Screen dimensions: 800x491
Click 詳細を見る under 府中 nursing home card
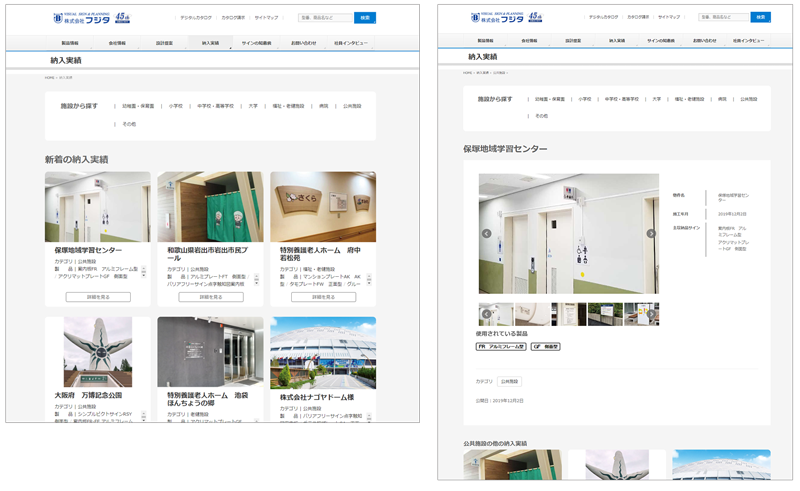pyautogui.click(x=323, y=297)
